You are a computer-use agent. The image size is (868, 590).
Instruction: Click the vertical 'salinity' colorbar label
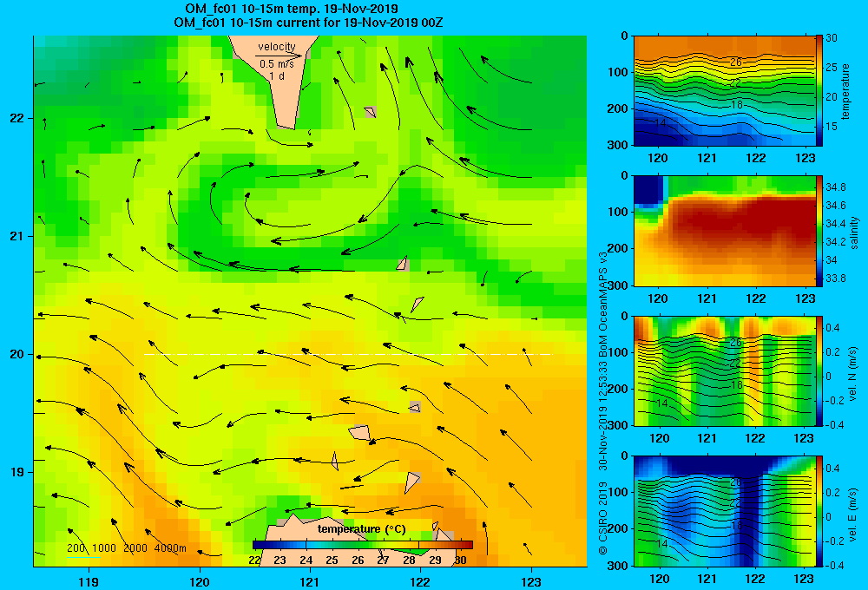click(854, 233)
